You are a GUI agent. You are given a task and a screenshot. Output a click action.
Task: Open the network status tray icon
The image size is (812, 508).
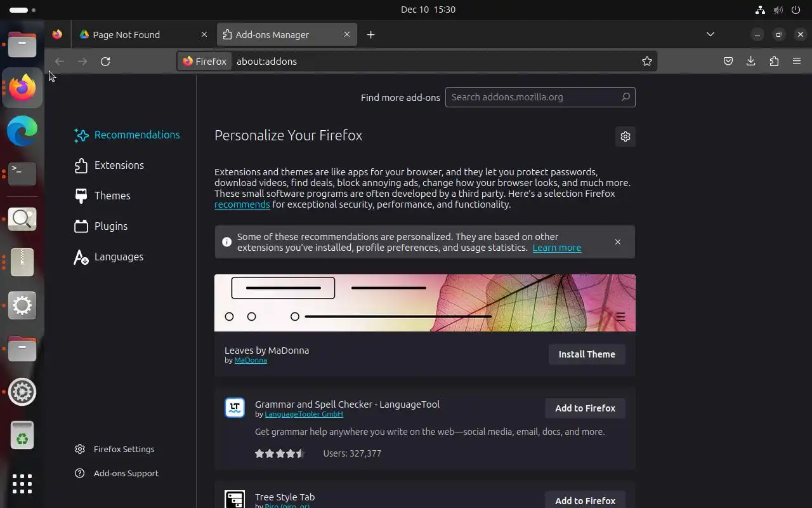(x=760, y=10)
